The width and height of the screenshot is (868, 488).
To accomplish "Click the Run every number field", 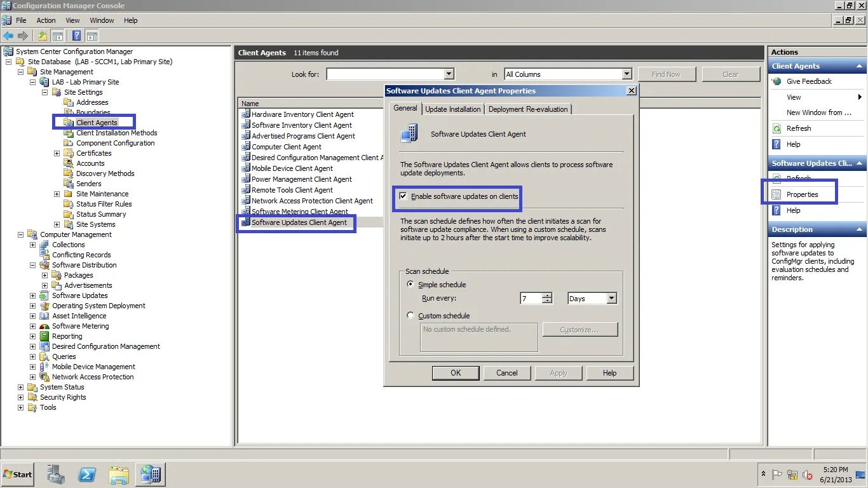I will point(531,299).
